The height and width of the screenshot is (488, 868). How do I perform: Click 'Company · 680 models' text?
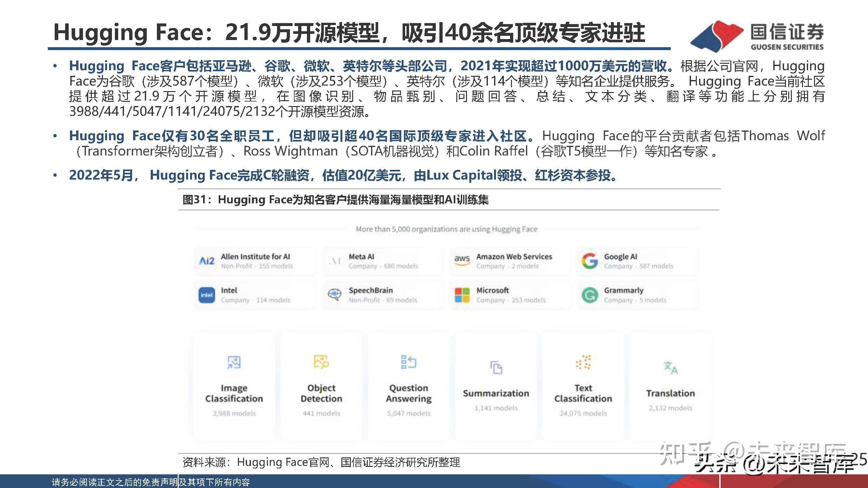[383, 266]
